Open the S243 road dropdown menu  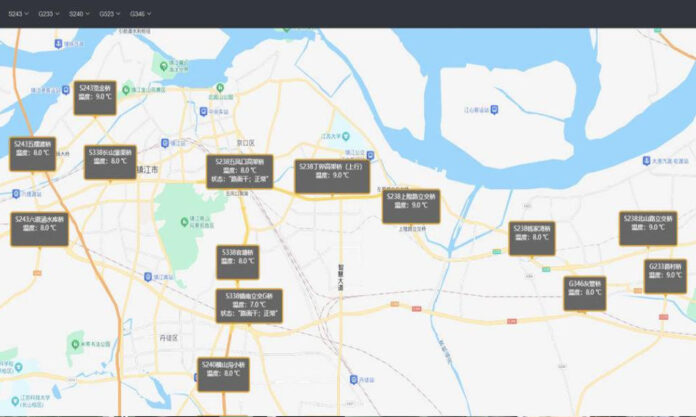(18, 14)
